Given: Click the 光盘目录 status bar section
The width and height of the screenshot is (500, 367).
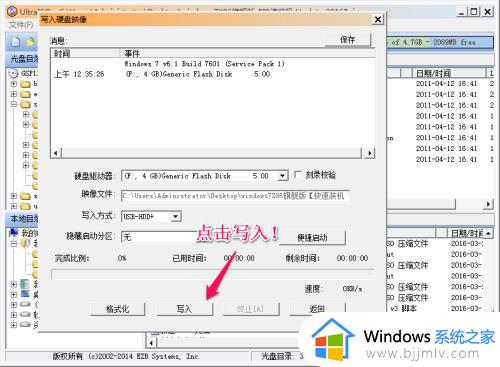Looking at the screenshot, I should click(x=277, y=356).
